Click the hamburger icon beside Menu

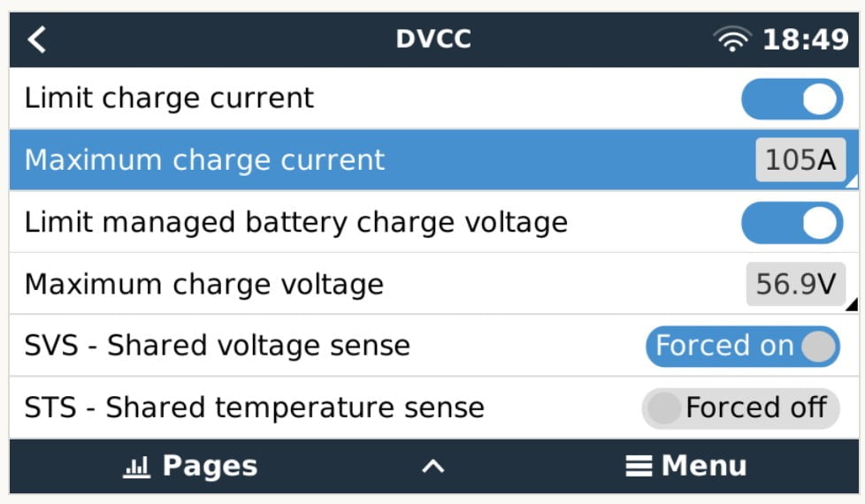coord(639,466)
